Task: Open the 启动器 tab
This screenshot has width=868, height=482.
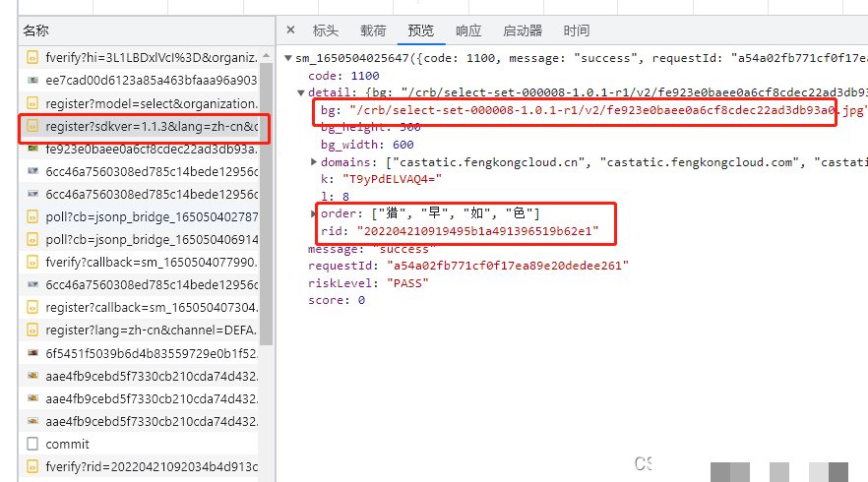Action: tap(523, 30)
